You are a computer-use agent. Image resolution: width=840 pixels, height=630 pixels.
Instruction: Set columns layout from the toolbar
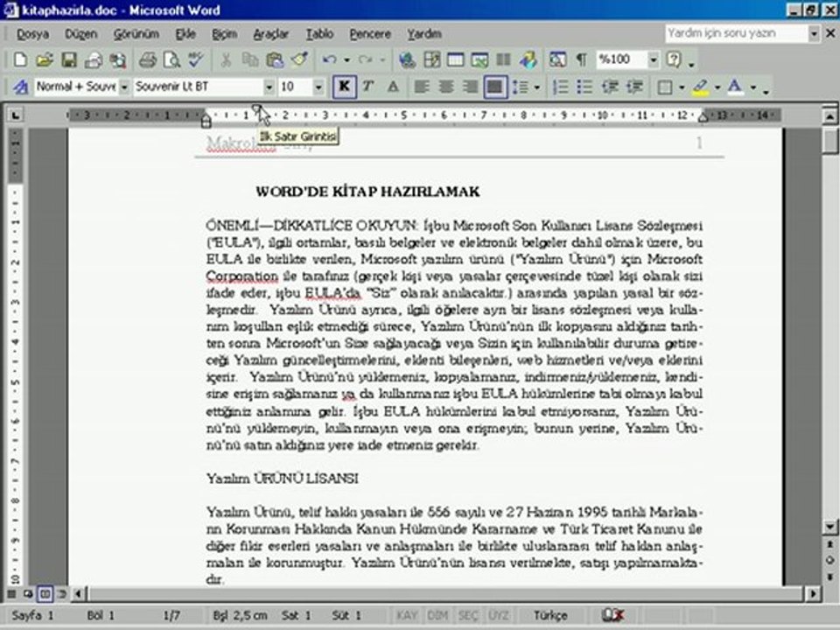(504, 59)
